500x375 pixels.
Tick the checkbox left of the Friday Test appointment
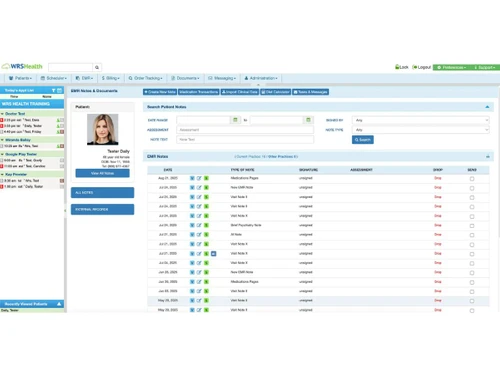(x=2, y=132)
